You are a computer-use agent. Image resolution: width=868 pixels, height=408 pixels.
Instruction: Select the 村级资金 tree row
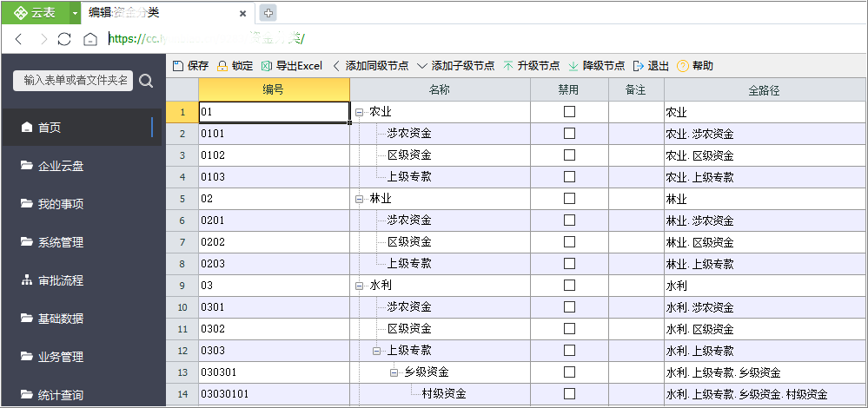pos(441,394)
